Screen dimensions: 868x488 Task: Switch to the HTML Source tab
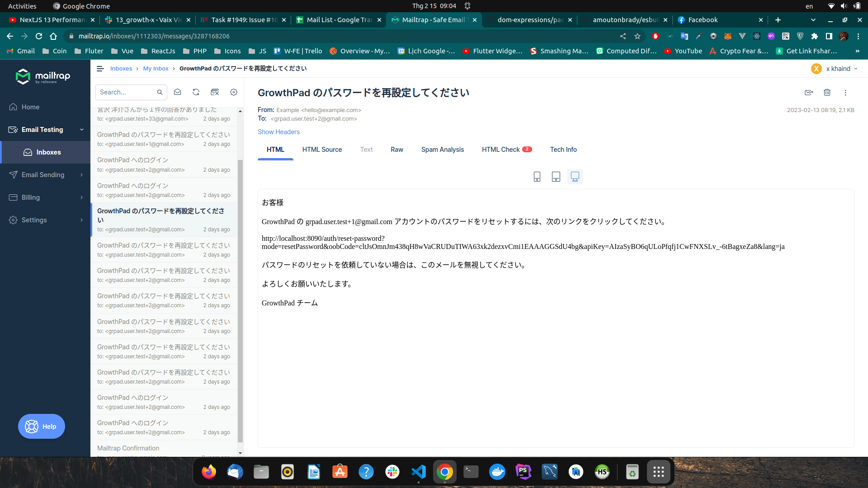click(x=322, y=150)
